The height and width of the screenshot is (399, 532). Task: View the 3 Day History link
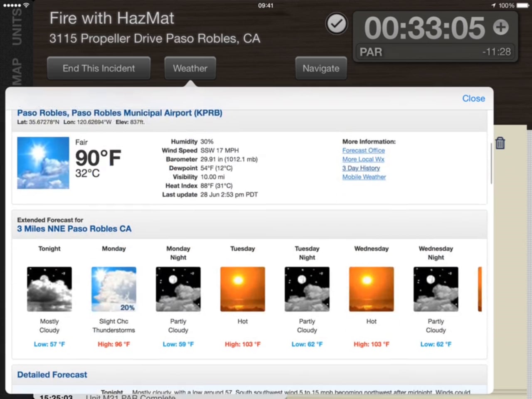click(361, 168)
